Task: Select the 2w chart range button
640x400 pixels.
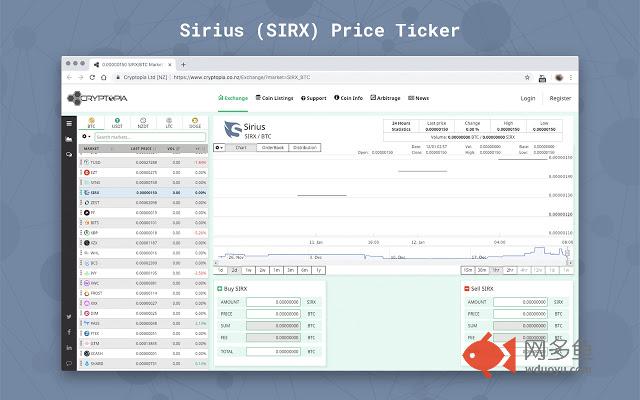Action: pos(262,270)
